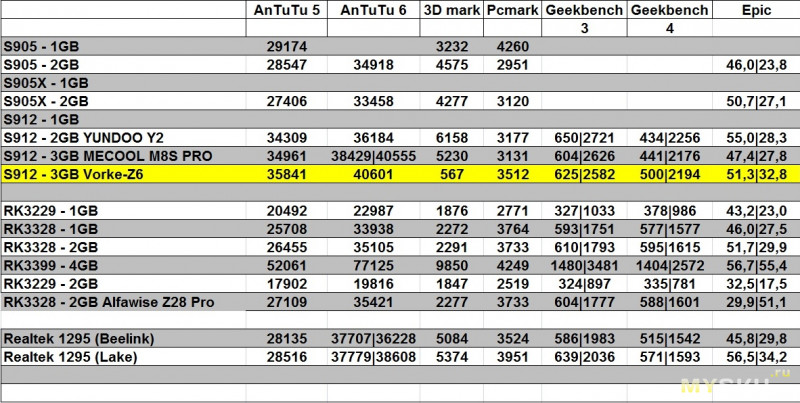Select the S912 - 1GB row label
This screenshot has height=403, width=800.
(41, 120)
